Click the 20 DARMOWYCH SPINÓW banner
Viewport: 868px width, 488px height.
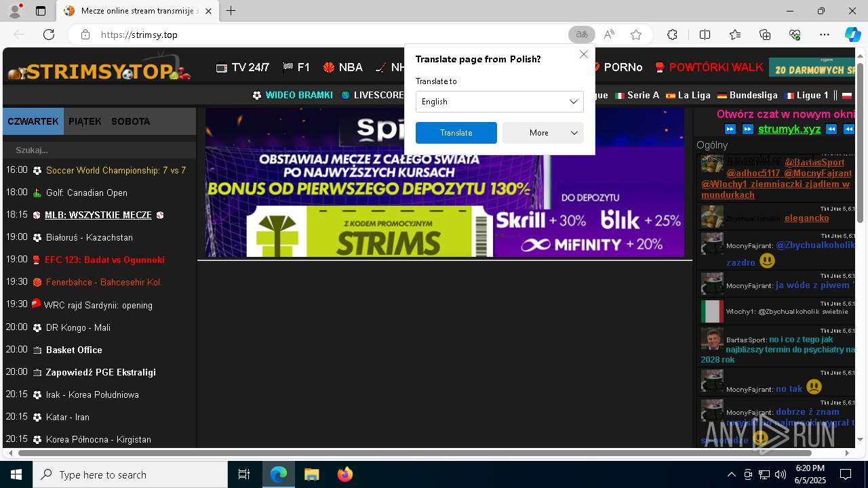(x=813, y=68)
